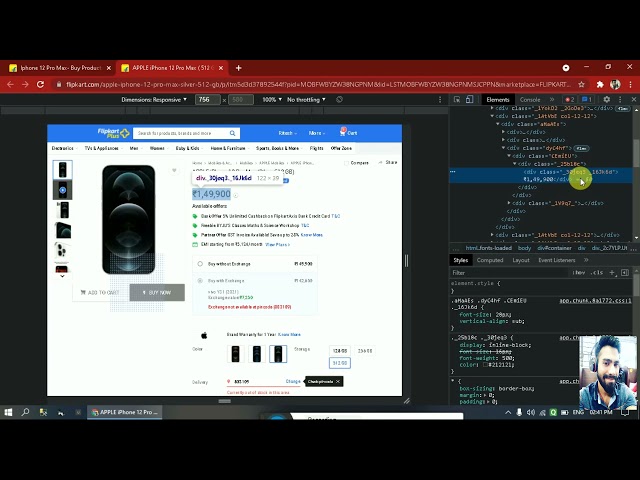Switch to the Console tab
The width and height of the screenshot is (640, 480).
530,100
